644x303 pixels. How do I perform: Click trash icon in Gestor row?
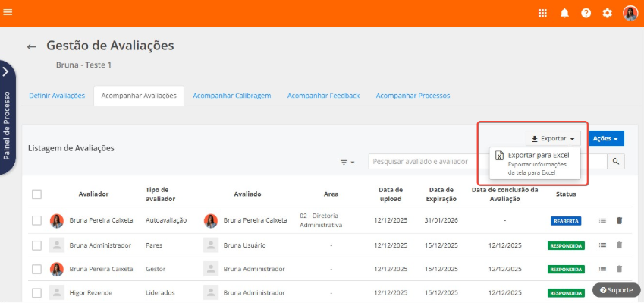(620, 270)
